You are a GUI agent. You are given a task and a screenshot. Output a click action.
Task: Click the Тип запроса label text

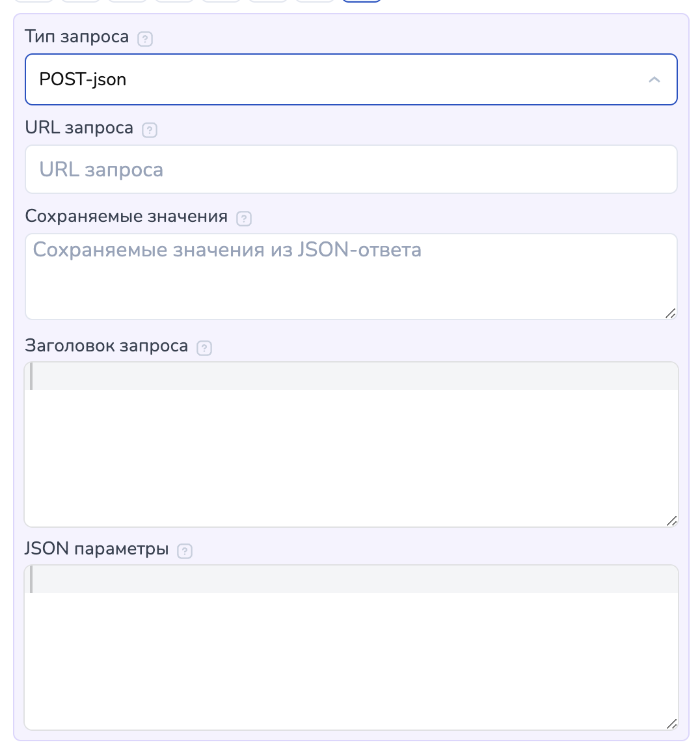pyautogui.click(x=77, y=37)
